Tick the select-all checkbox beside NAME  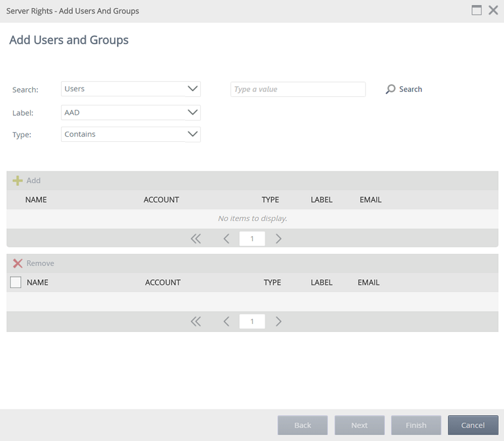[16, 283]
